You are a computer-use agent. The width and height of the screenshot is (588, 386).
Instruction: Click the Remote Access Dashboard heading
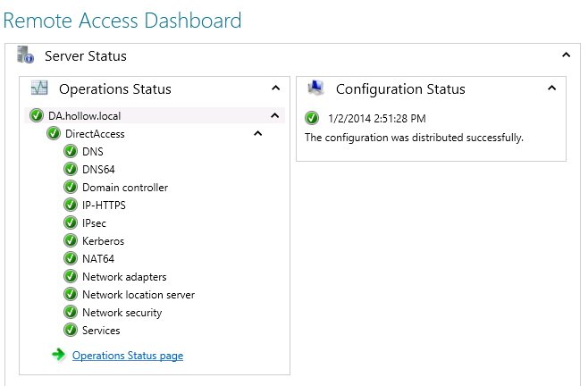pyautogui.click(x=122, y=19)
